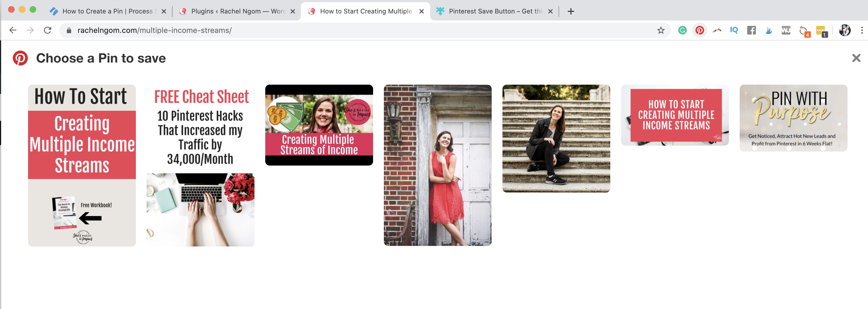Click the Facebook Pixel Helper extension icon
868x309 pixels.
(752, 30)
